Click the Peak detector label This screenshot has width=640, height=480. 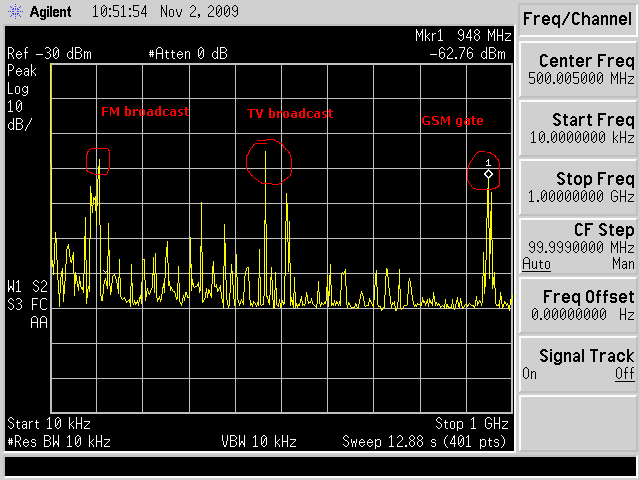(22, 71)
